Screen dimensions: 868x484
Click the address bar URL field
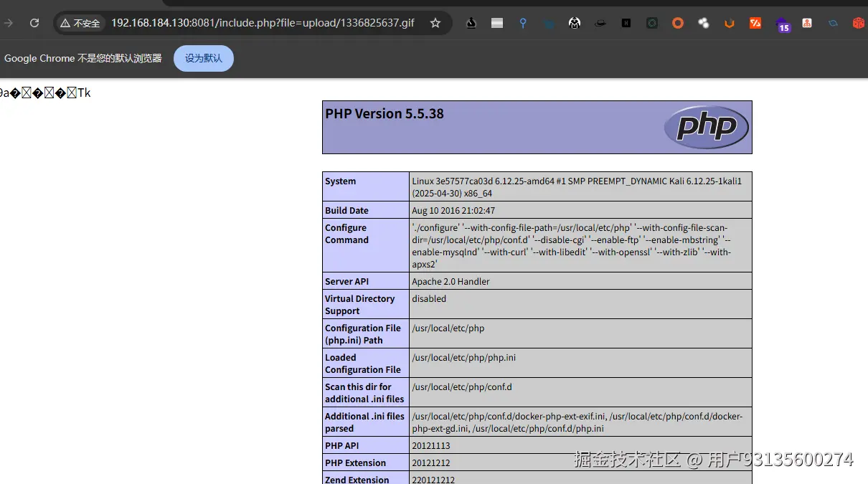pos(263,23)
